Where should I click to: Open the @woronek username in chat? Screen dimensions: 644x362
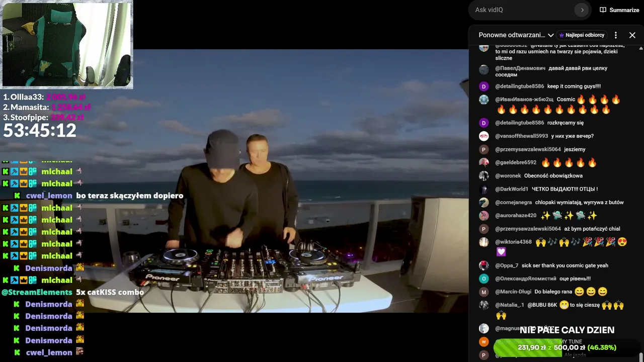pos(508,176)
